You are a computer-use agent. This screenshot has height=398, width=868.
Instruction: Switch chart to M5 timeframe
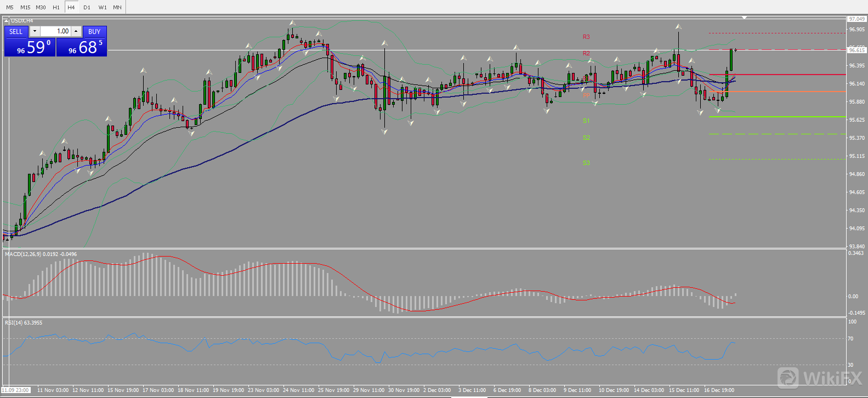(x=9, y=7)
